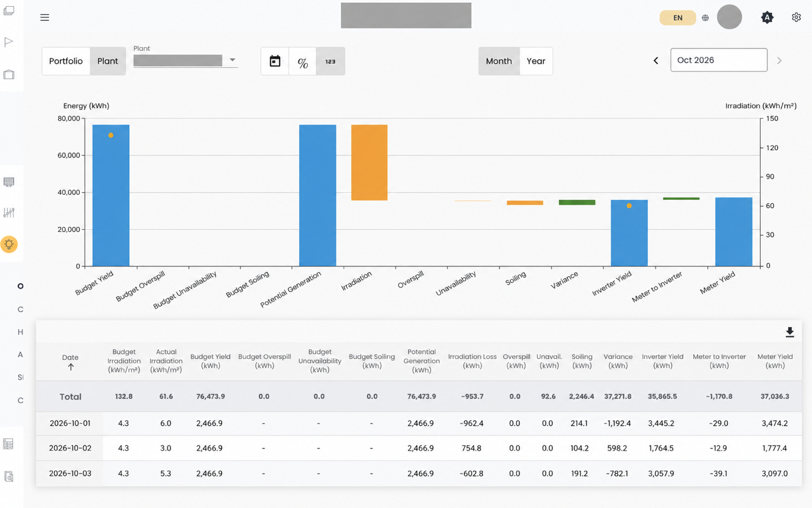
Task: Select the Year period tab
Action: pos(536,61)
